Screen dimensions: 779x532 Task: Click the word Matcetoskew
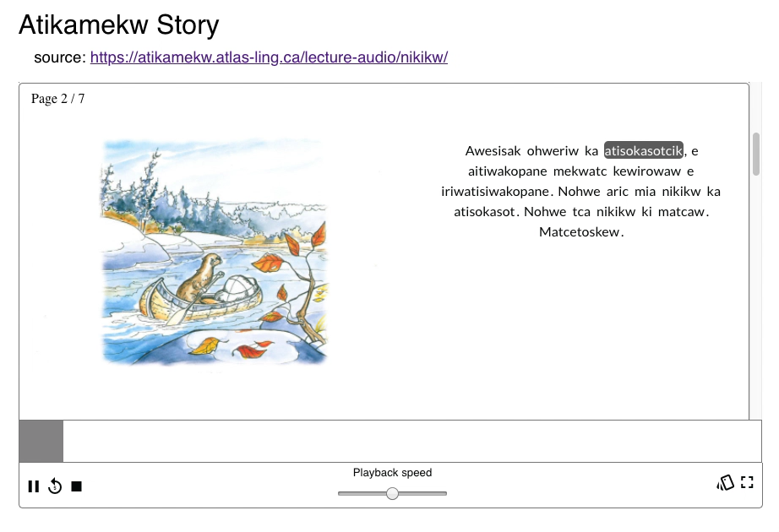(579, 232)
